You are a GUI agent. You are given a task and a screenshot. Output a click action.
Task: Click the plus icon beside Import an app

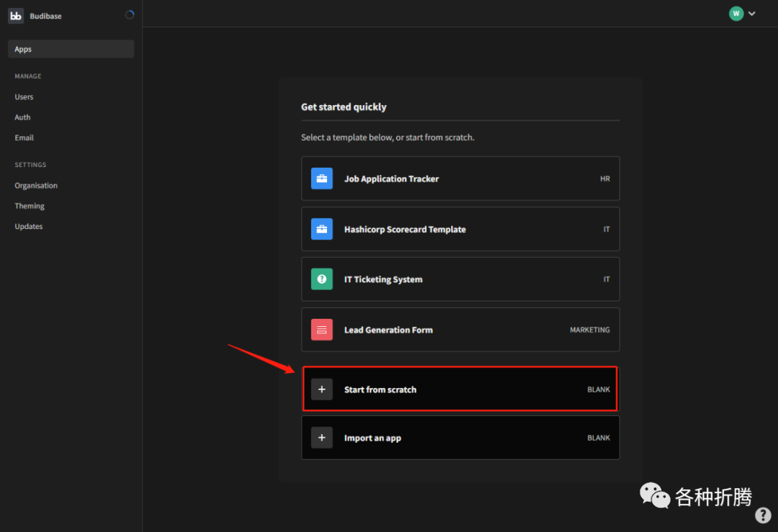coord(321,438)
